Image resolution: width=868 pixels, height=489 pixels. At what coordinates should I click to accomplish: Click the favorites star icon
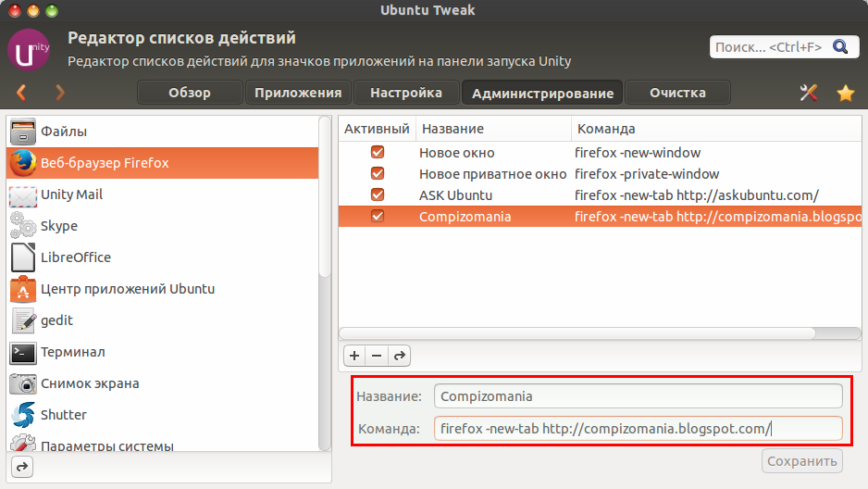(x=845, y=93)
